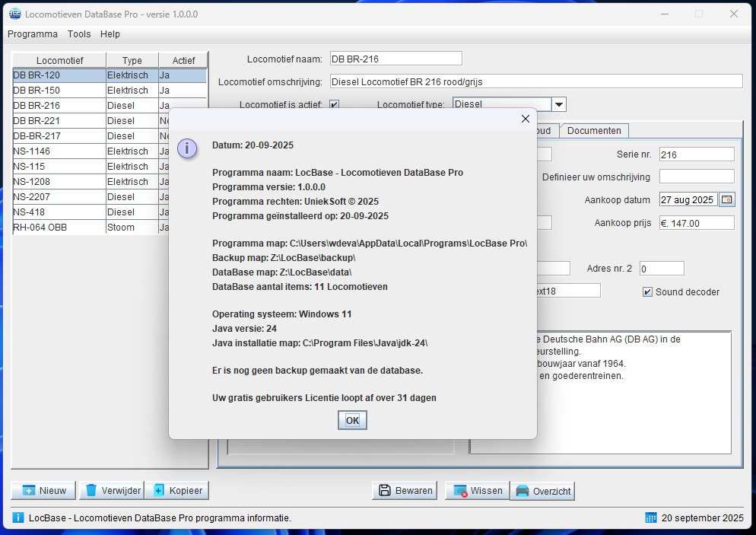Viewport: 756px width, 535px height.
Task: Click the Kopieer copy icon
Action: tap(159, 491)
